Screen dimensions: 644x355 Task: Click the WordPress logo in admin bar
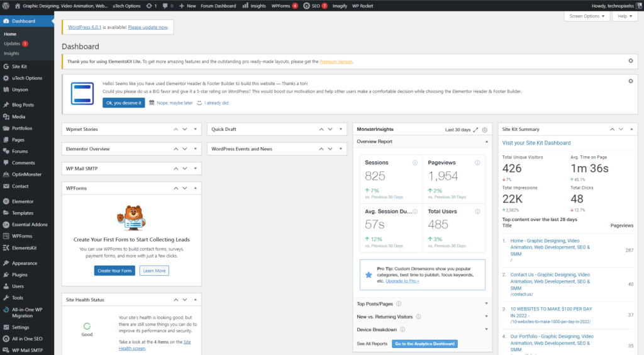tap(6, 6)
